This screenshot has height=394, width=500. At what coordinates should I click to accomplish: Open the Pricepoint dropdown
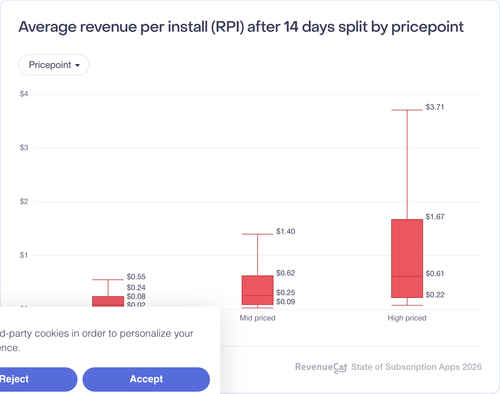pos(54,65)
